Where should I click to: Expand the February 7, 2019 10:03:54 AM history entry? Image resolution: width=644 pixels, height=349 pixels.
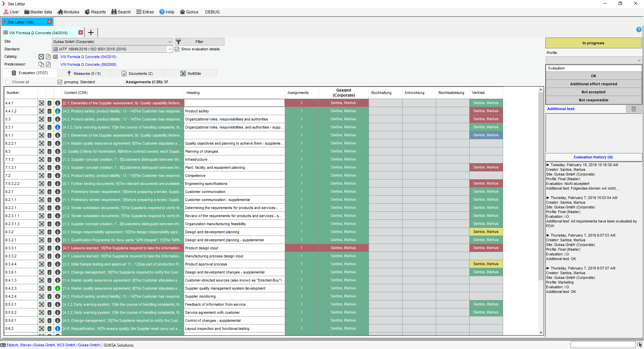548,198
